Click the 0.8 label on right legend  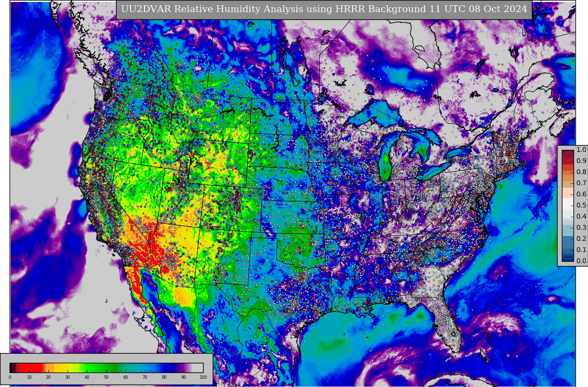581,172
